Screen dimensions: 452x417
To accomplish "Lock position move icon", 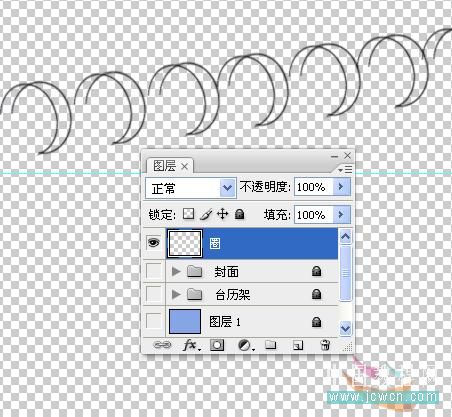I will click(x=222, y=214).
